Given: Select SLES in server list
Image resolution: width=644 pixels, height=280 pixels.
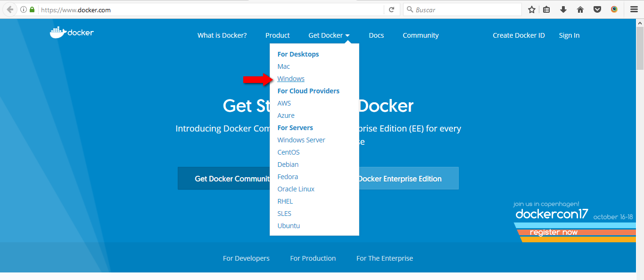Looking at the screenshot, I should 284,214.
